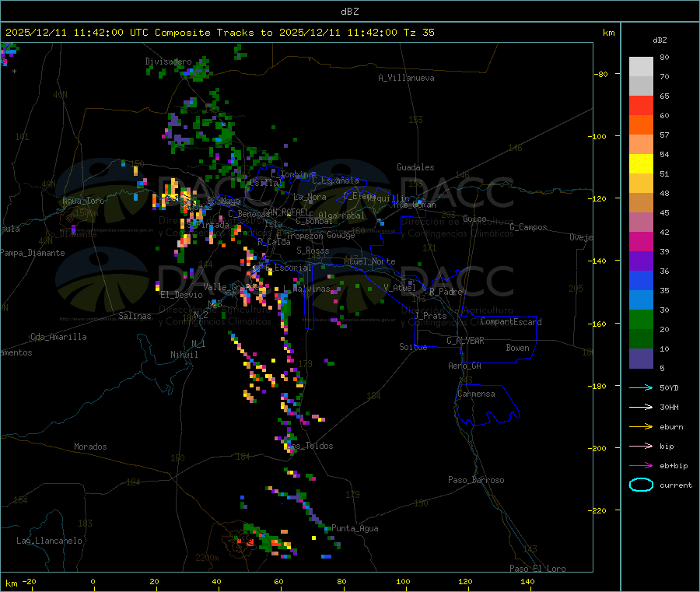Click the 'V_Atuel' map label
Screen dimensions: 700x592
click(400, 288)
